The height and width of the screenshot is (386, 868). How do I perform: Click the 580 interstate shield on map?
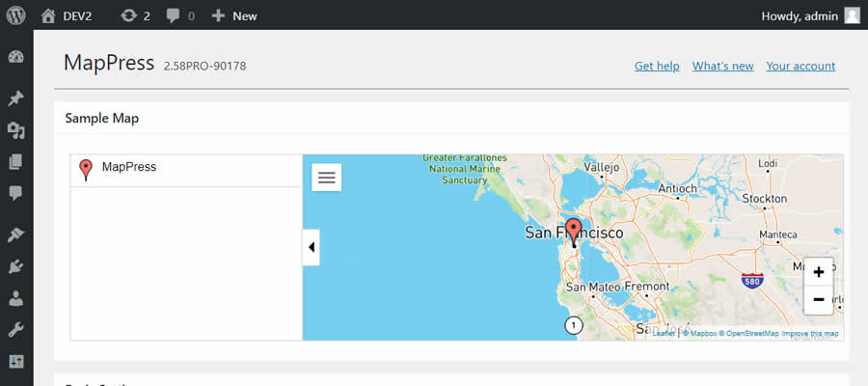coord(752,280)
